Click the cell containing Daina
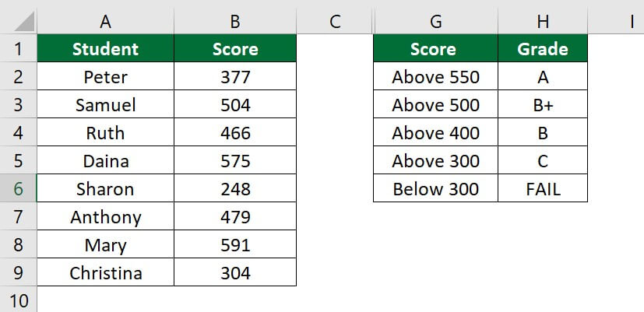The width and height of the screenshot is (644, 312). pyautogui.click(x=105, y=161)
